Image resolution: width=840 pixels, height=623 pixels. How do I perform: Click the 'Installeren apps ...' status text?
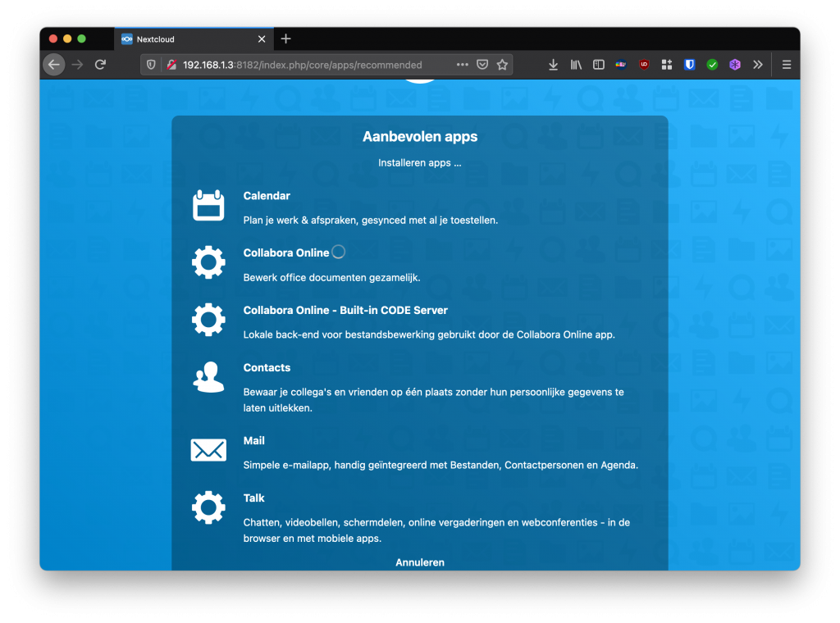click(420, 162)
